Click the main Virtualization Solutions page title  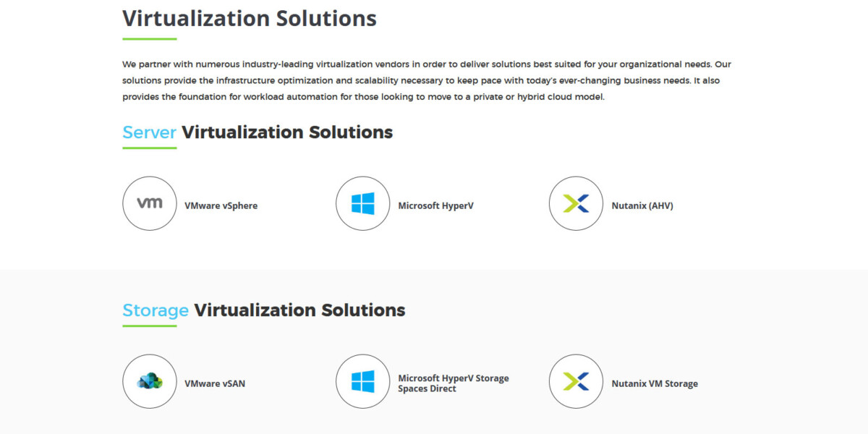(249, 18)
